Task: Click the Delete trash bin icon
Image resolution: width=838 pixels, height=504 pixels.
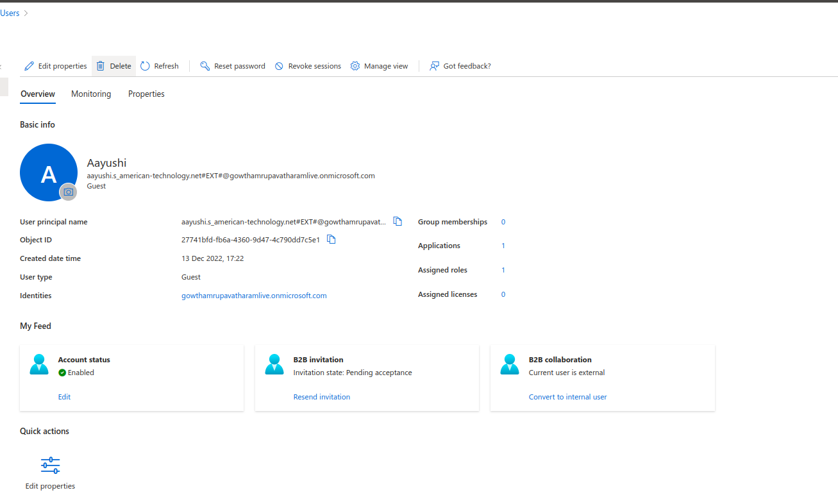Action: 101,66
